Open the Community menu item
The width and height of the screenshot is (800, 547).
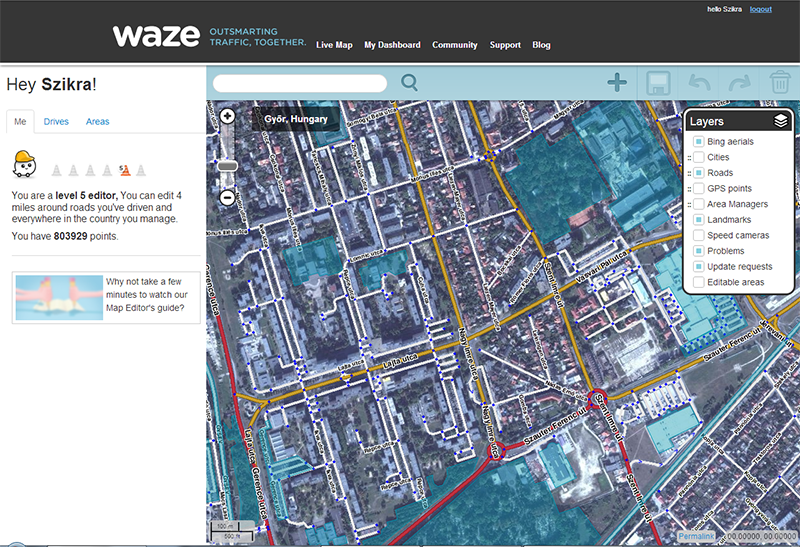pos(455,45)
